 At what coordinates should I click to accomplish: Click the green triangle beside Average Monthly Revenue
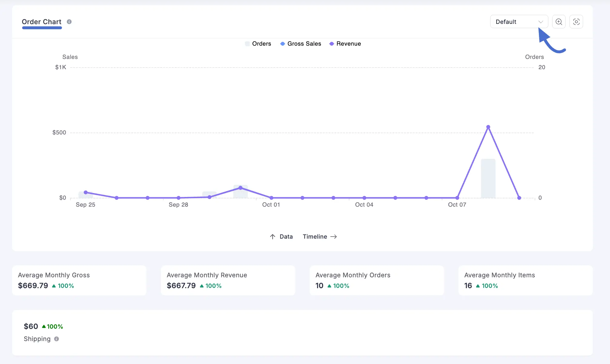[201, 285]
